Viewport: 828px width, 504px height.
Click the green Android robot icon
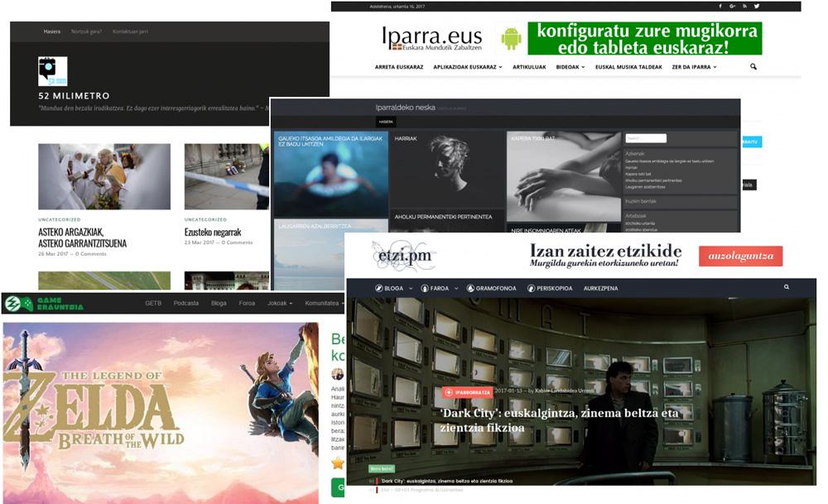click(511, 38)
